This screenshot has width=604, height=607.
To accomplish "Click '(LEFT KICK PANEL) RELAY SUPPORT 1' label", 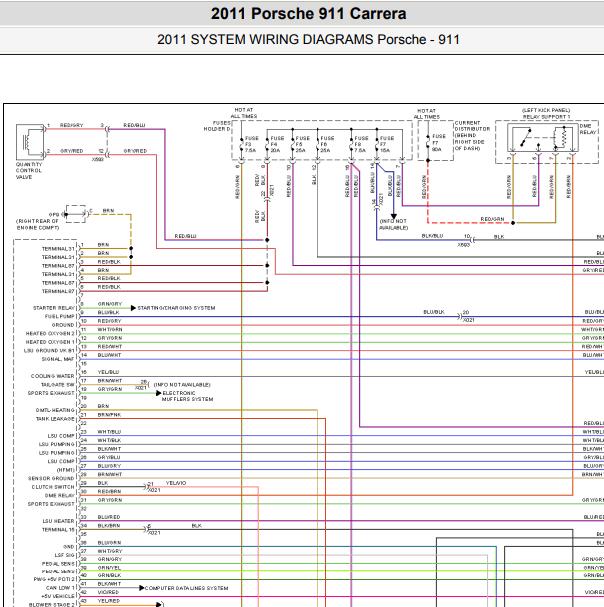I will click(x=546, y=113).
